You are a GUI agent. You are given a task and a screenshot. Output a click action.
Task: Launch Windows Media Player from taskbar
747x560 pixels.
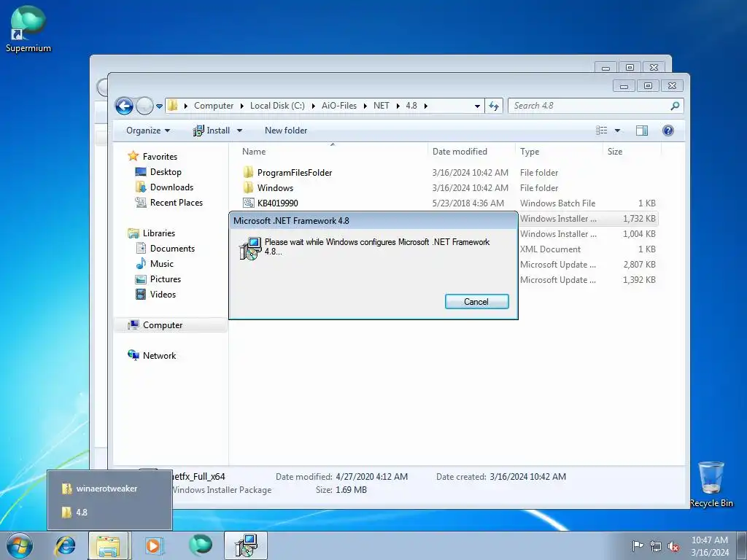tap(155, 545)
